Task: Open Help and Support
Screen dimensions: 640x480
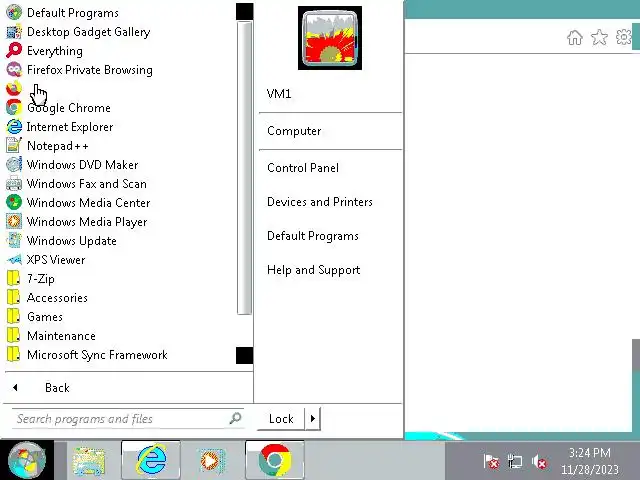Action: [x=313, y=270]
